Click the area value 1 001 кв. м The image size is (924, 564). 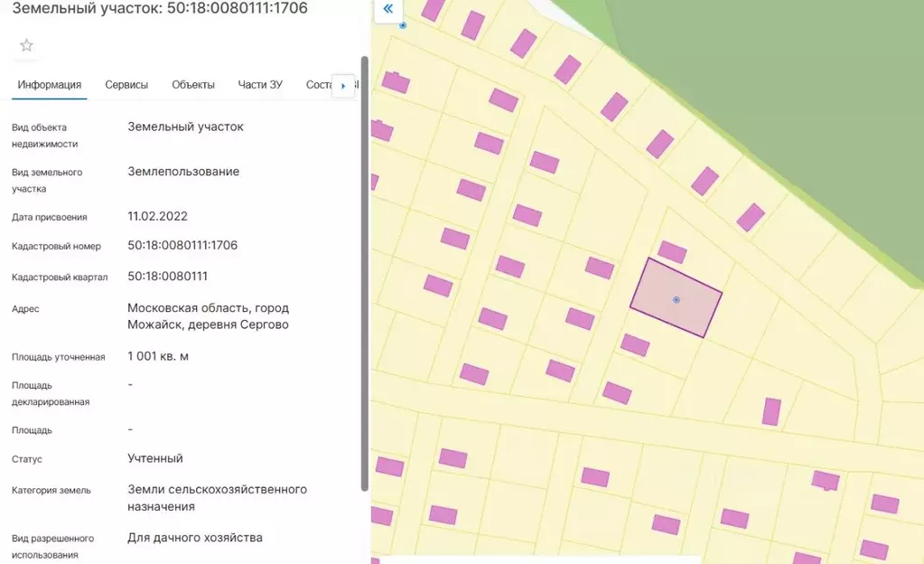coord(158,356)
